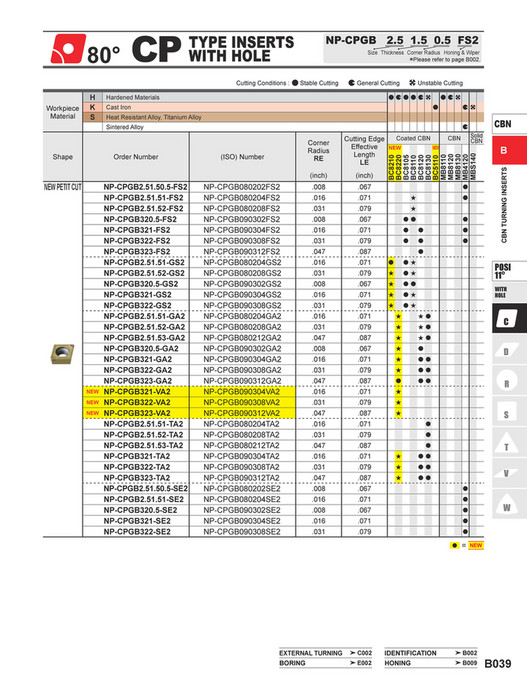Select highlighted order number NP-CPGB321-VA2
527x684 pixels.
137,392
